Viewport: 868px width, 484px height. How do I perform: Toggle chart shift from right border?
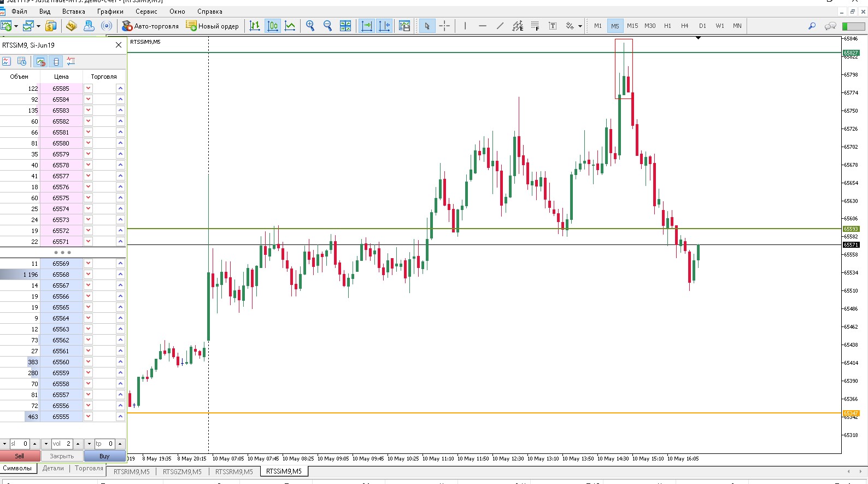click(x=384, y=26)
